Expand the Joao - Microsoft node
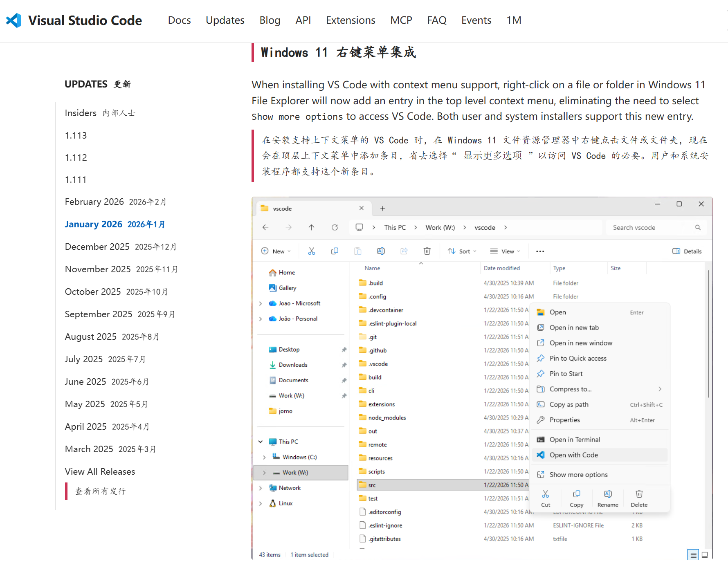The width and height of the screenshot is (728, 572). click(261, 303)
